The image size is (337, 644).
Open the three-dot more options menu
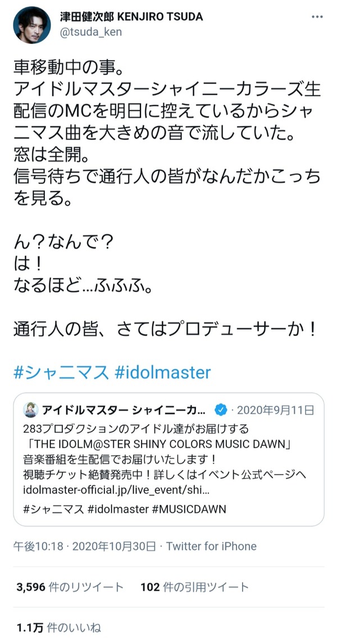(x=317, y=17)
